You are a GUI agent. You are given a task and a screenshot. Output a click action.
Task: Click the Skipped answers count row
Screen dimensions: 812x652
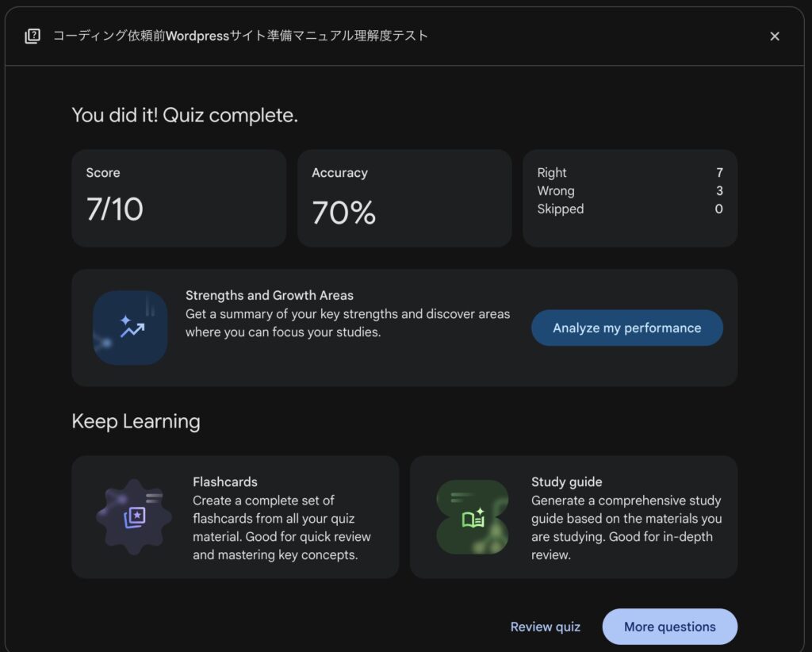(x=630, y=209)
